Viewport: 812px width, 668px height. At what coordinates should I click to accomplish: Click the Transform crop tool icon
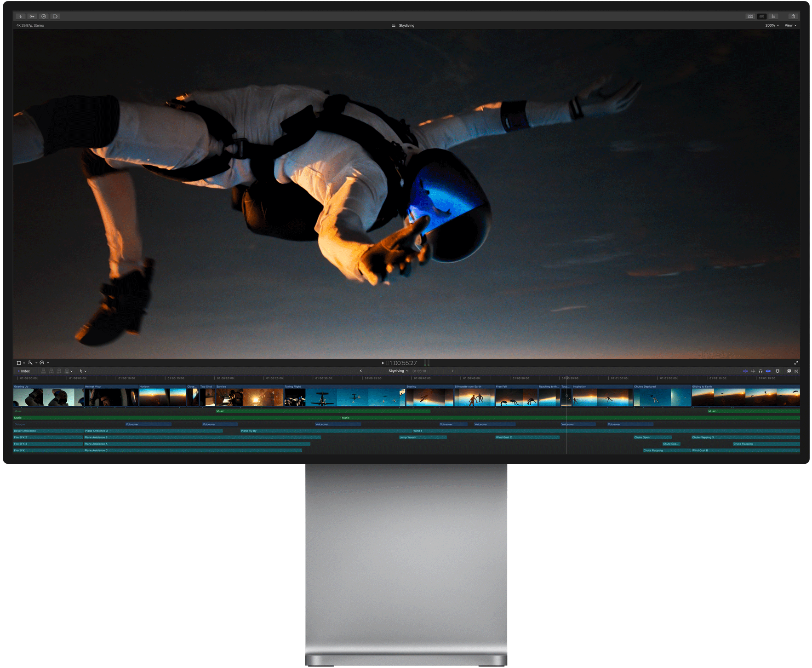coord(19,363)
